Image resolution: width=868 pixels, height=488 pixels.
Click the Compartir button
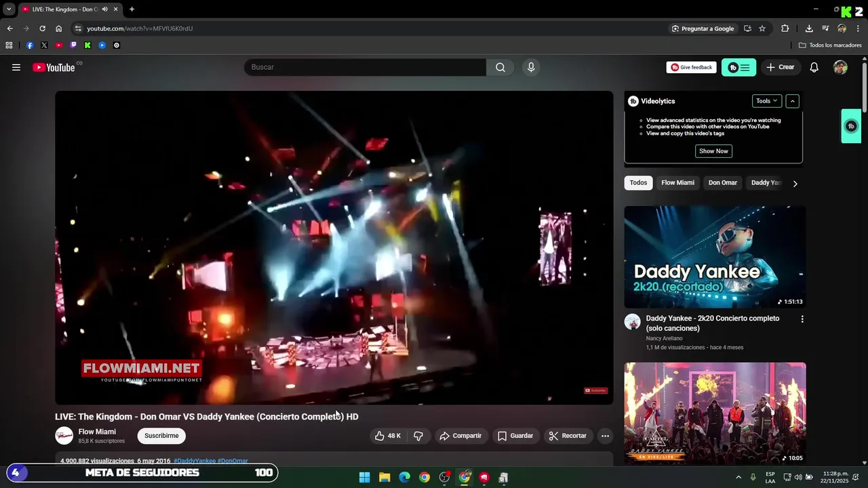(x=460, y=436)
